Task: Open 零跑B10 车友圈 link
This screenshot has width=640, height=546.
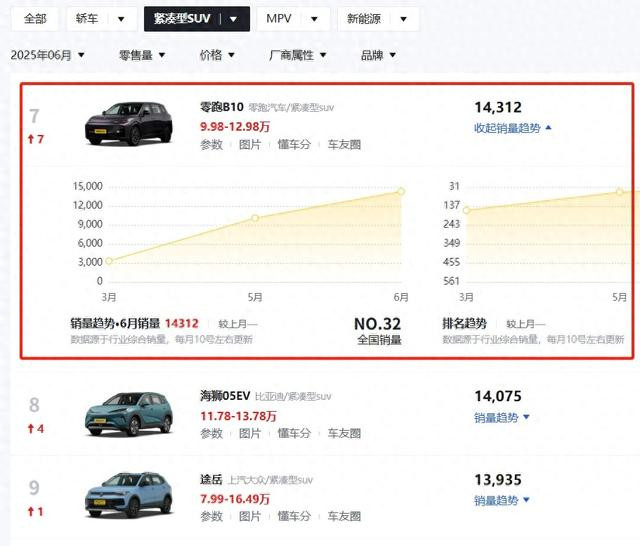Action: [x=344, y=144]
